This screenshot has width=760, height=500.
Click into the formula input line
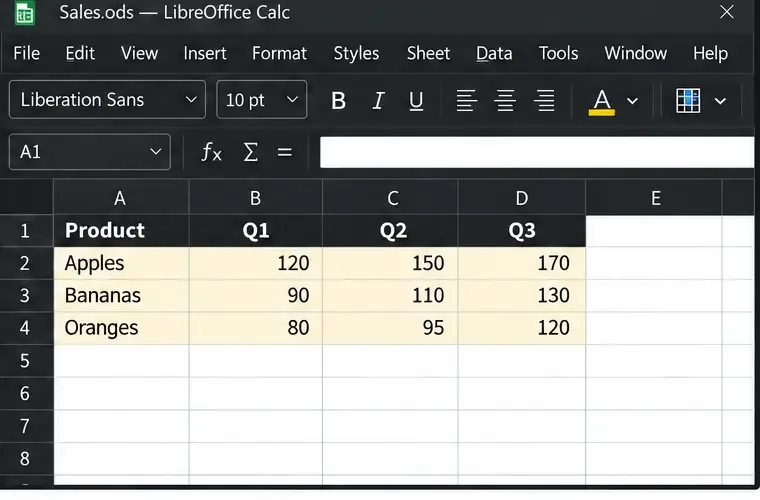tap(537, 152)
